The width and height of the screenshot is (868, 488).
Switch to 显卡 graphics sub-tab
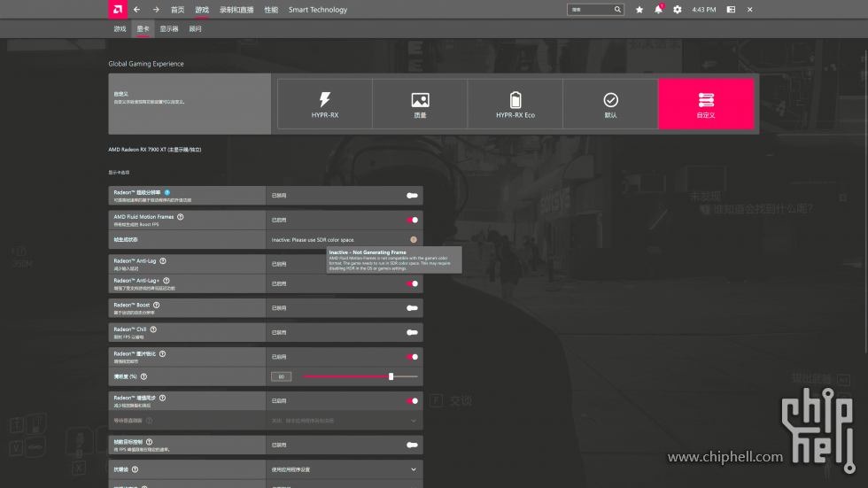pyautogui.click(x=143, y=28)
